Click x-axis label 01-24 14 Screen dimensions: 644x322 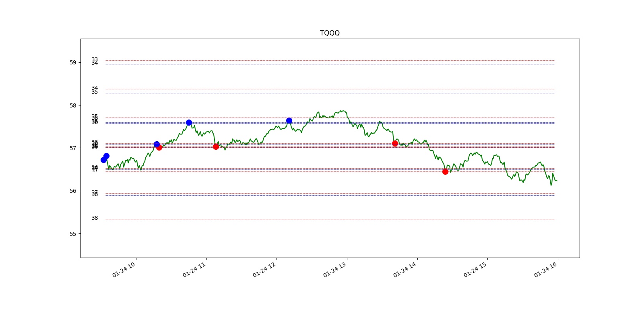tap(405, 269)
